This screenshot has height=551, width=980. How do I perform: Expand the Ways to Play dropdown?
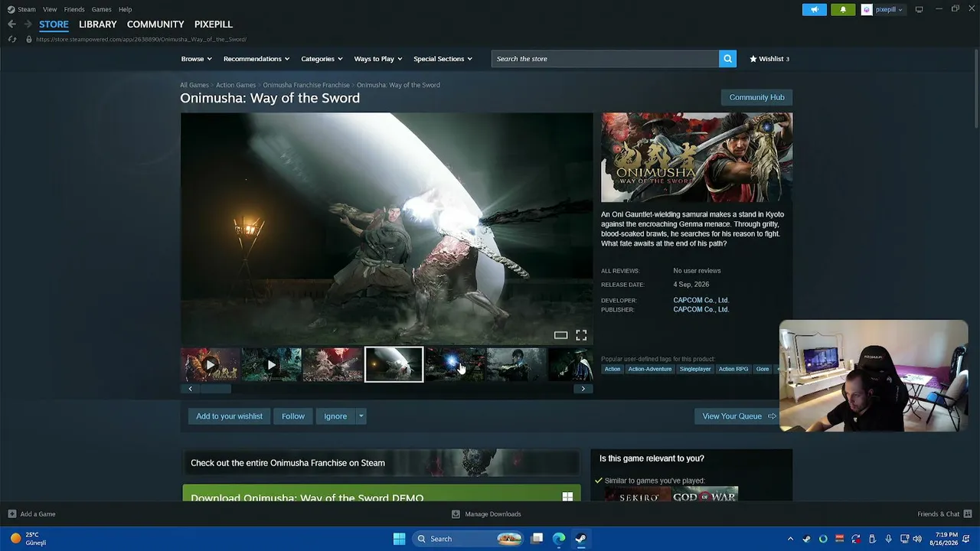[377, 59]
